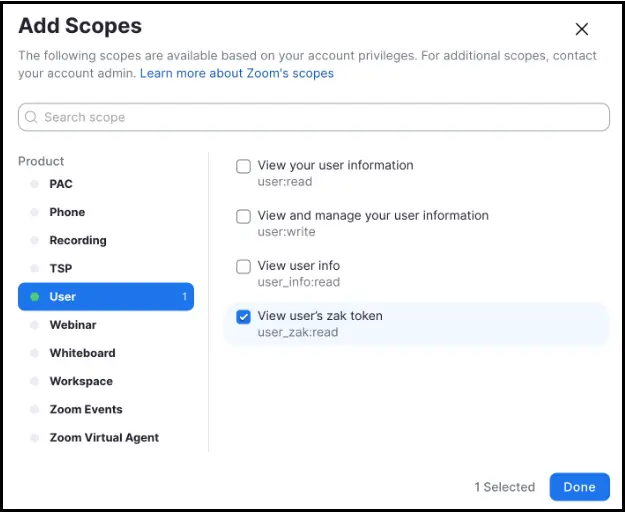Choose Workspace product category
This screenshot has height=512, width=625.
[81, 381]
